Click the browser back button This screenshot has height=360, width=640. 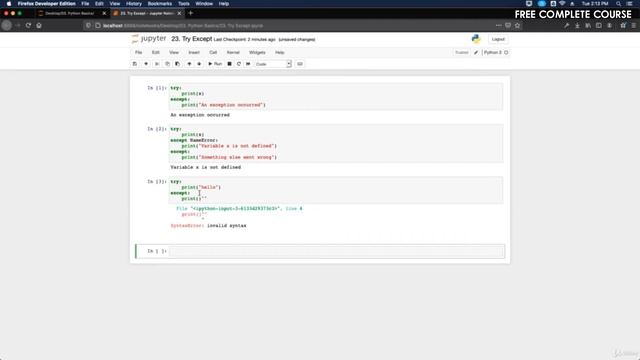[6, 25]
